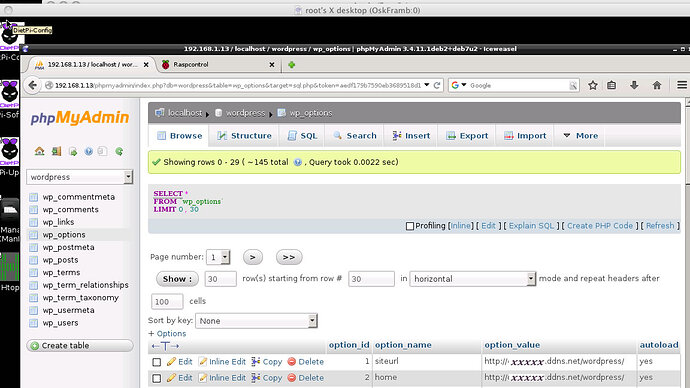This screenshot has height=388, width=690.
Task: Open the DietPi-Config desktop icon
Action: [9, 37]
